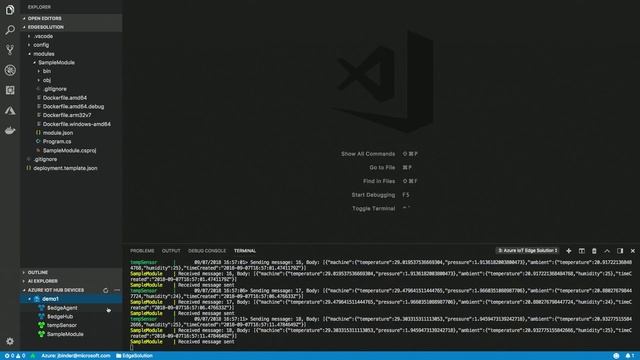The height and width of the screenshot is (360, 640).
Task: Open the Search view in activity bar
Action: tap(10, 30)
